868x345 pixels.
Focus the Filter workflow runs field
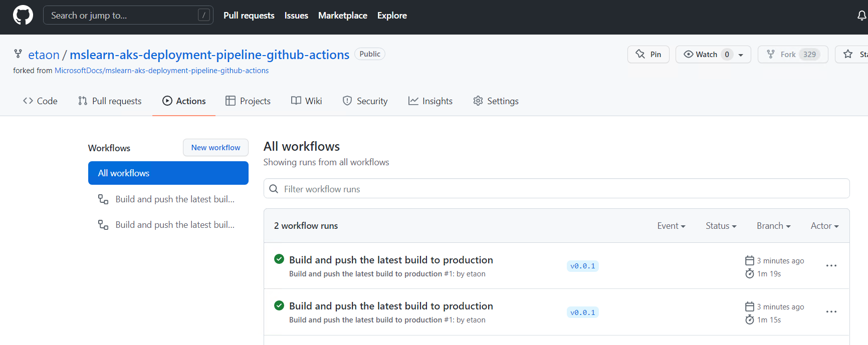point(557,189)
